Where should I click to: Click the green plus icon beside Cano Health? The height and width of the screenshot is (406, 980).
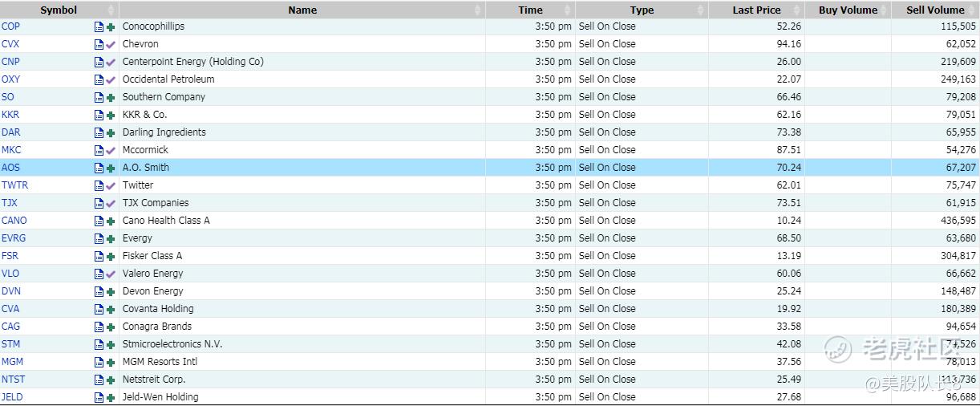tap(111, 221)
